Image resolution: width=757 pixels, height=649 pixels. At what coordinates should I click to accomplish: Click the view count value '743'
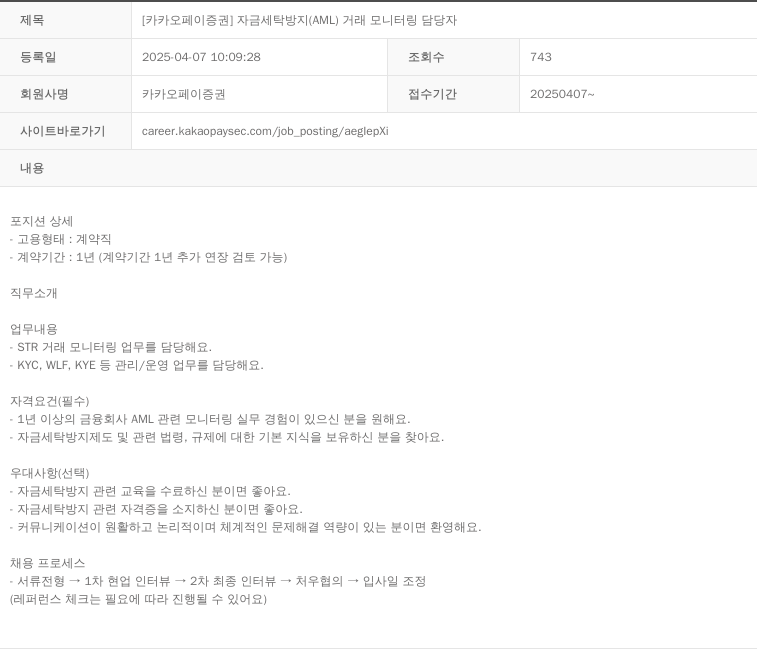click(x=541, y=57)
